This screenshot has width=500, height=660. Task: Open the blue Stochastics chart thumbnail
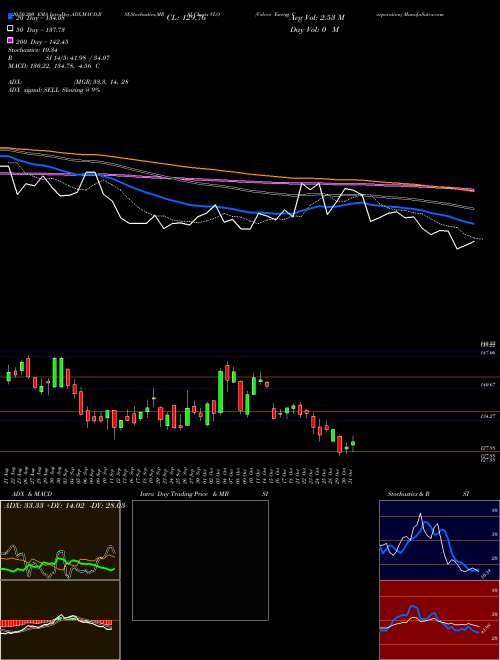[439, 540]
